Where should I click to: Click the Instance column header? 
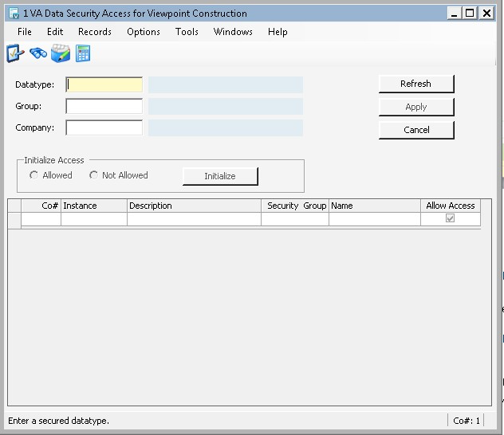pos(94,206)
